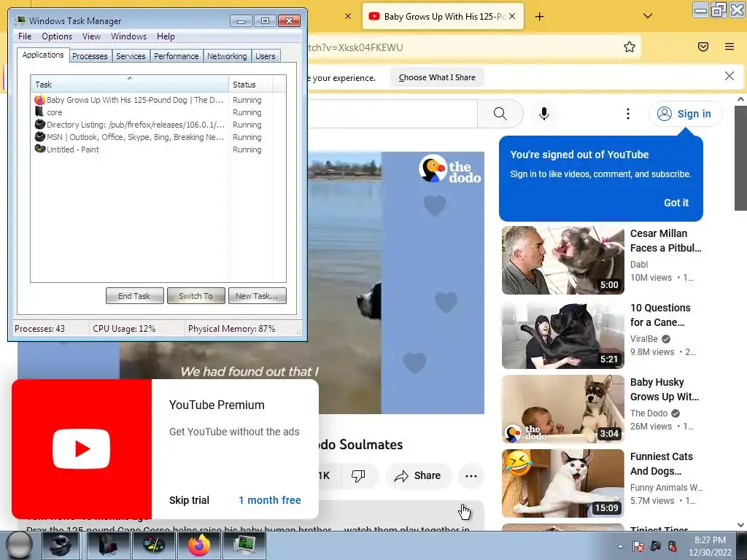
Task: Click the page vertical scrollbar thumb
Action: click(x=740, y=157)
